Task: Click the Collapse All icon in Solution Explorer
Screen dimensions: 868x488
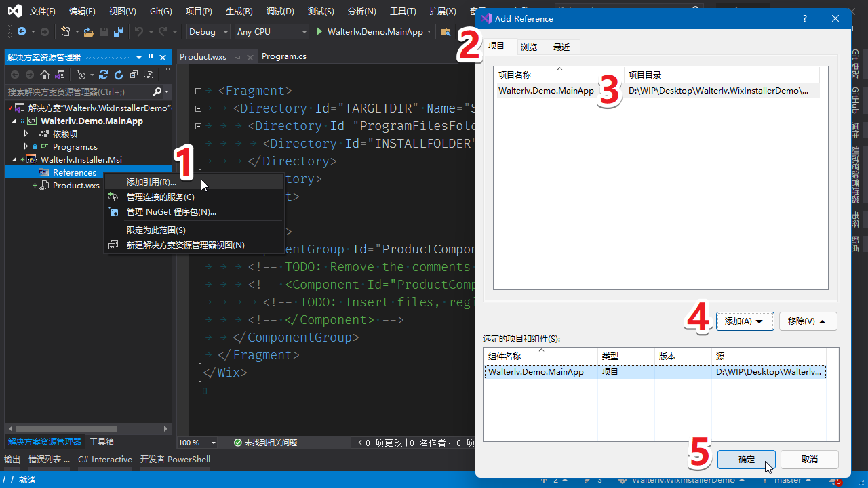Action: click(134, 75)
